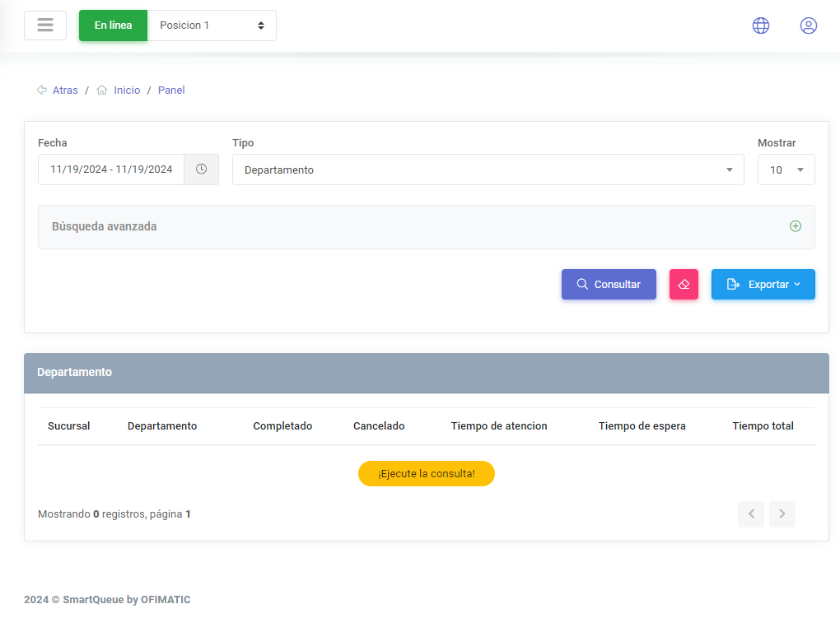Open the Mostrar 10 dropdown
840x618 pixels.
786,170
